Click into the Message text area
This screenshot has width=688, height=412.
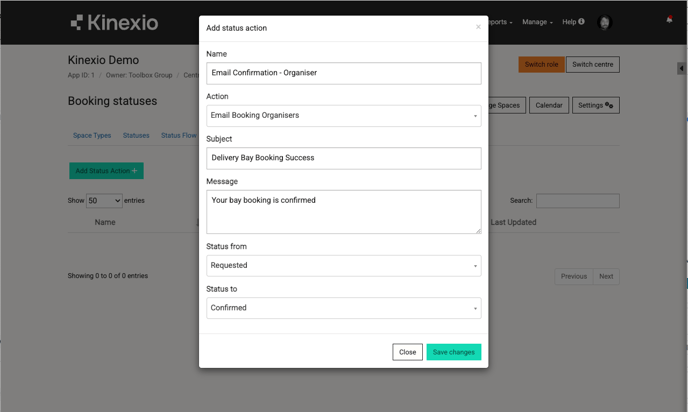click(x=343, y=212)
